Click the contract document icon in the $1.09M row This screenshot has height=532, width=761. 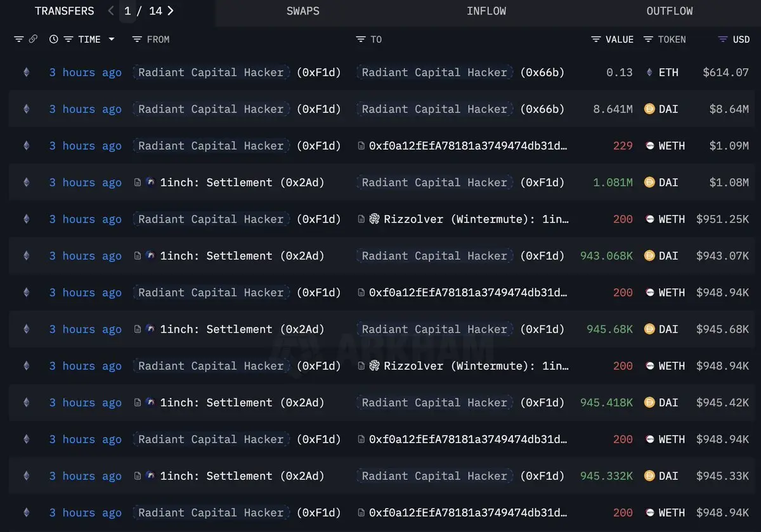click(x=361, y=146)
